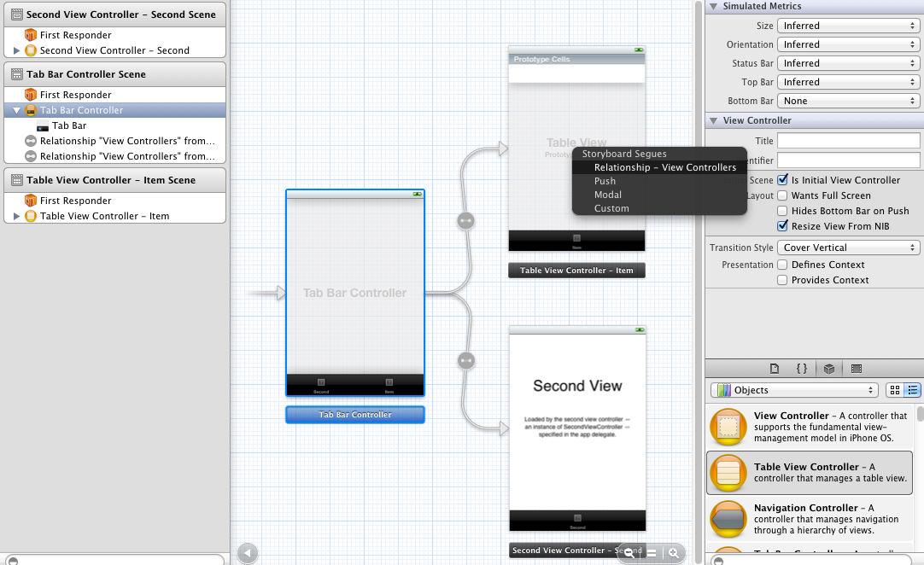924x565 pixels.
Task: Switch library to icon grid view
Action: tap(894, 390)
